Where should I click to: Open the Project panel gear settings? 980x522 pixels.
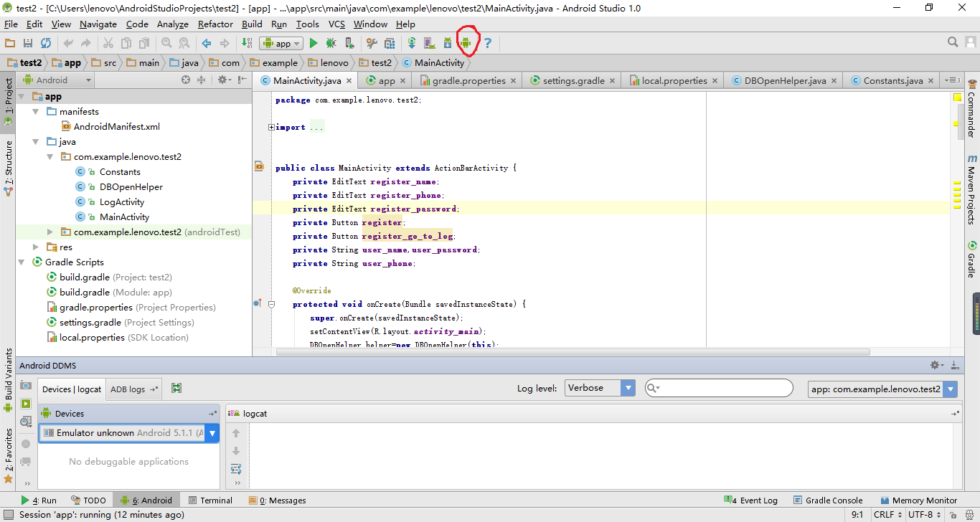click(223, 80)
